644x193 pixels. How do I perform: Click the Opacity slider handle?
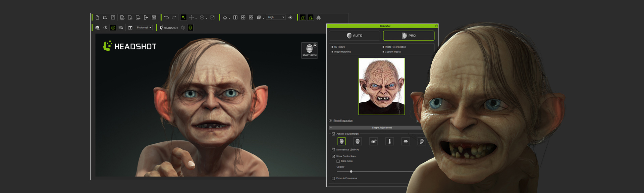(351, 172)
